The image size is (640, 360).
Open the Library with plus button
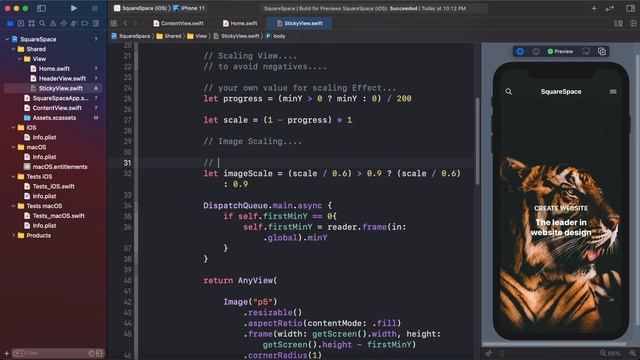[594, 8]
